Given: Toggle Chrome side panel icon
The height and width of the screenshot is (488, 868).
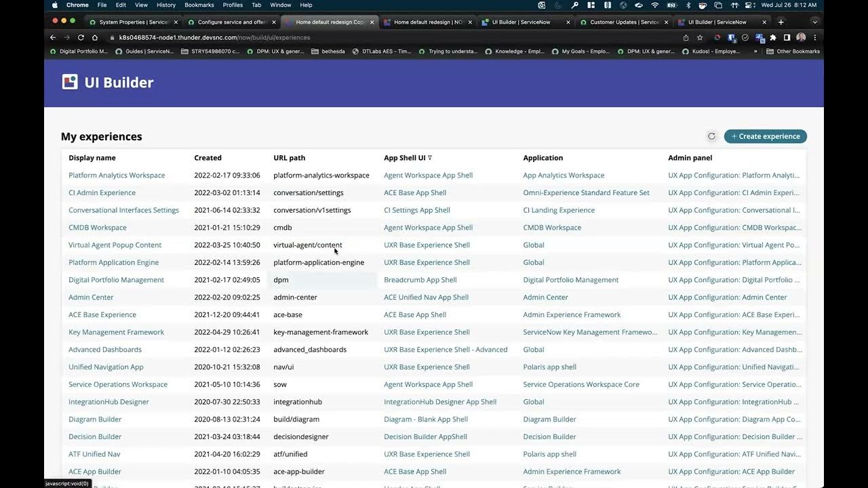Looking at the screenshot, I should pos(787,37).
